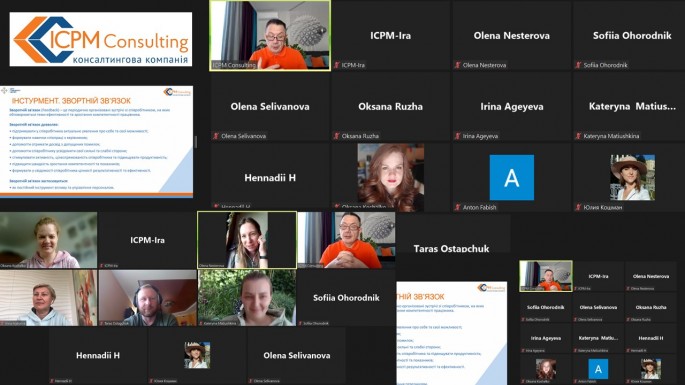
Task: Select video of short-haired woman by window blinds
Action: pyautogui.click(x=48, y=298)
